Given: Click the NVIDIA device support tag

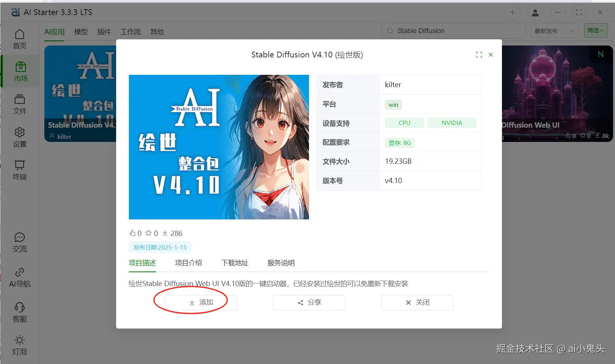Looking at the screenshot, I should click(x=452, y=123).
